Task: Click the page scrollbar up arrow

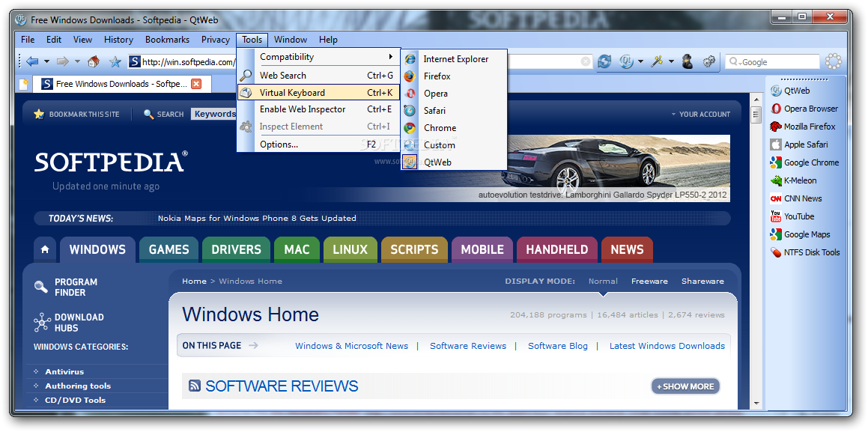Action: tap(756, 100)
